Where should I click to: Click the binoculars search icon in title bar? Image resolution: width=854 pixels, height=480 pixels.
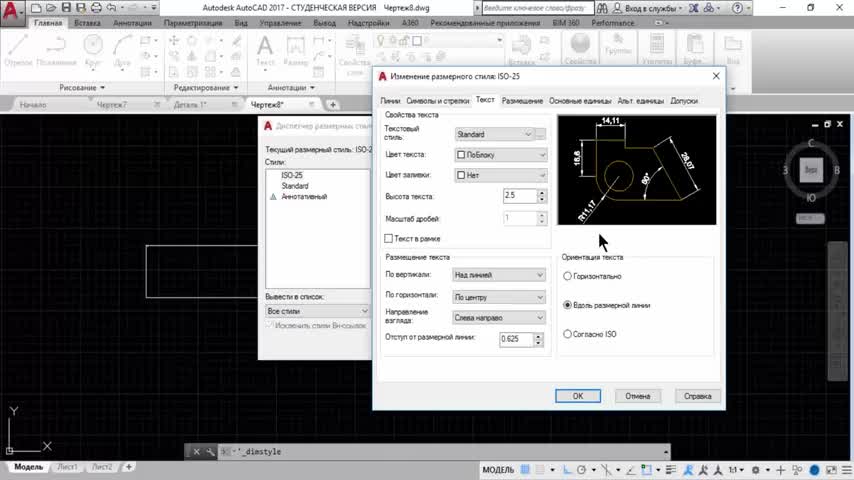point(602,8)
